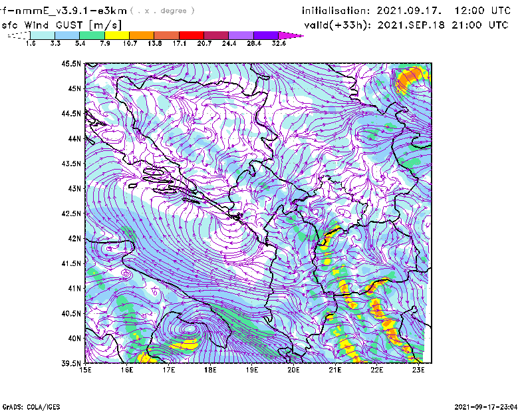Click the 17E longitude label
Image resolution: width=532 pixels, height=411 pixels.
pyautogui.click(x=169, y=370)
